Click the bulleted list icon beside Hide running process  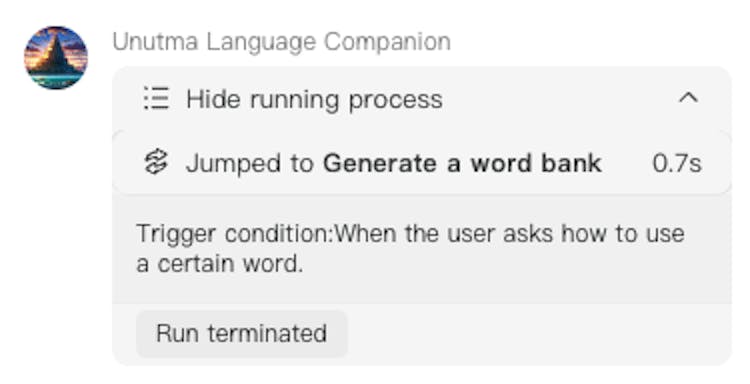[156, 99]
